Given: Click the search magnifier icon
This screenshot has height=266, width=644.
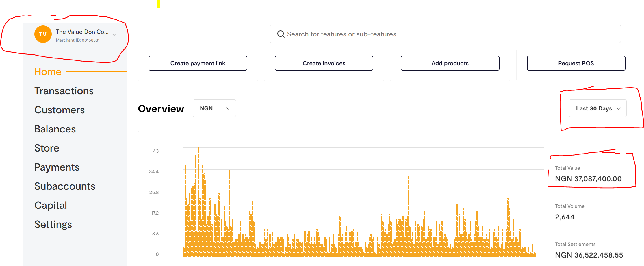Looking at the screenshot, I should 281,34.
